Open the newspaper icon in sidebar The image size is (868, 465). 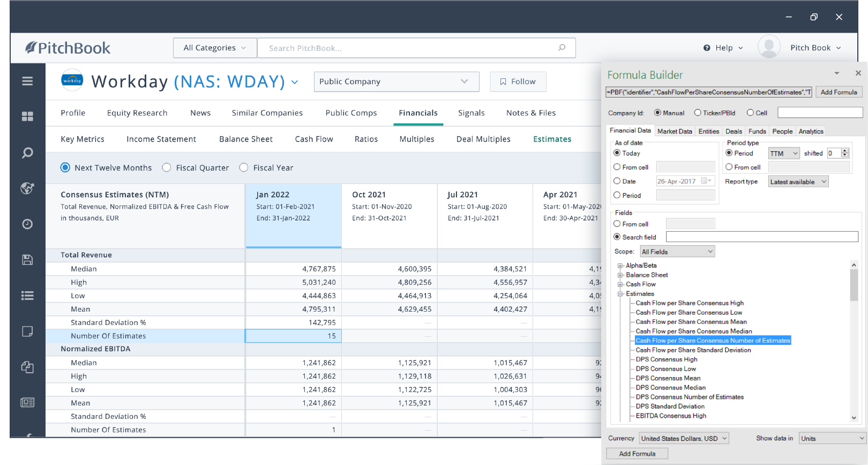[x=27, y=402]
